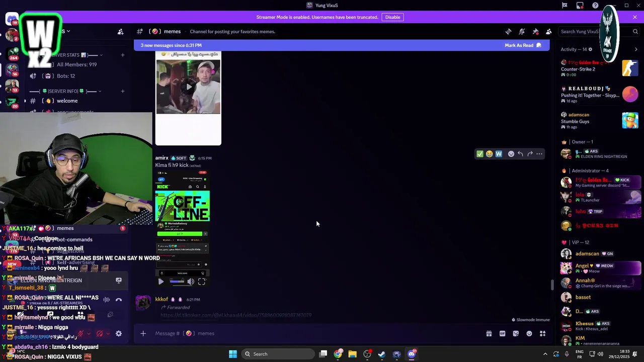The image size is (644, 362).
Task: Open the GIF picker
Action: [x=502, y=333]
